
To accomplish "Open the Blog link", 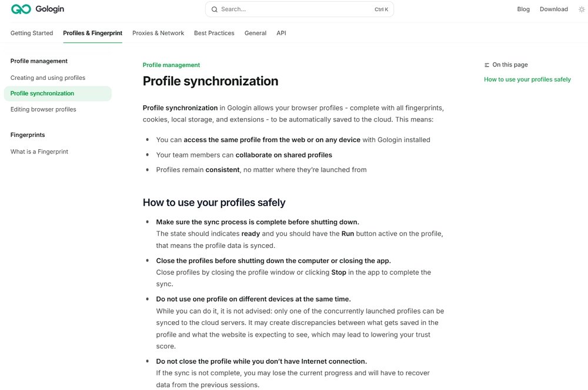I will 523,9.
